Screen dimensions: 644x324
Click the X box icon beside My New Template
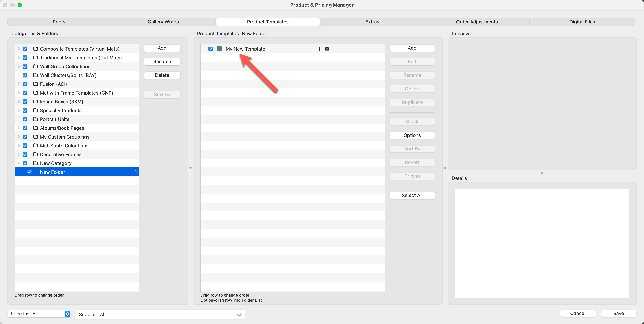coord(327,49)
